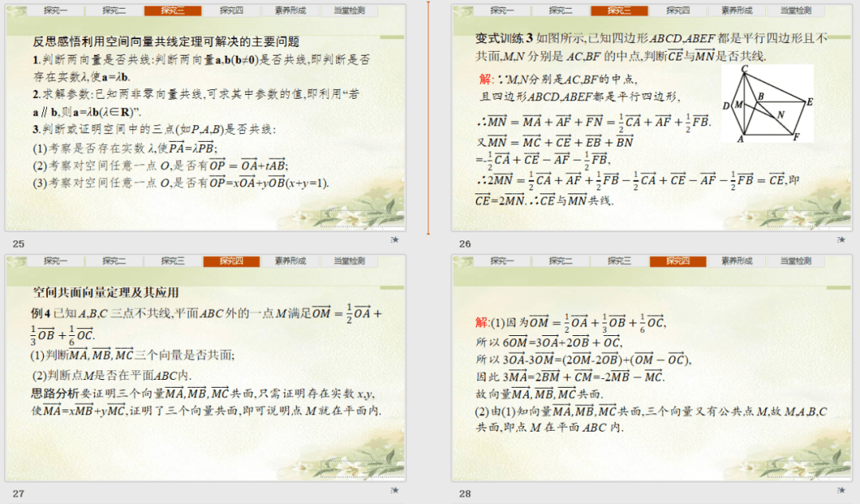Screen dimensions: 860x504
Task: Click the highlighted 探究四 tab on slide 27
Action: pyautogui.click(x=232, y=261)
